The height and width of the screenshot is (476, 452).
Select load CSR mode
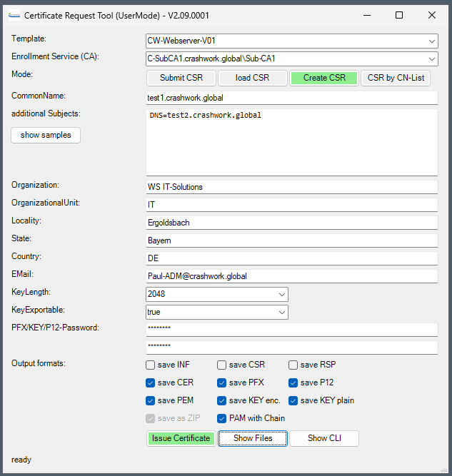(x=253, y=78)
